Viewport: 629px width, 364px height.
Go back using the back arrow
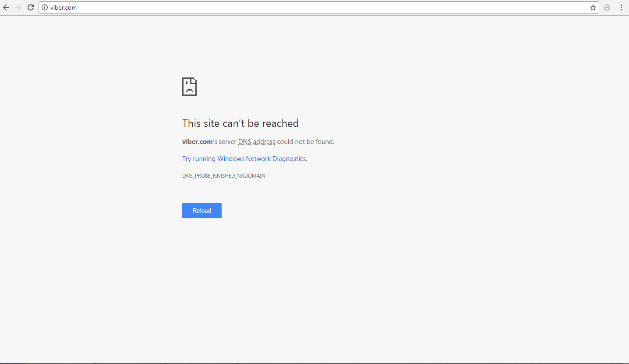point(6,7)
